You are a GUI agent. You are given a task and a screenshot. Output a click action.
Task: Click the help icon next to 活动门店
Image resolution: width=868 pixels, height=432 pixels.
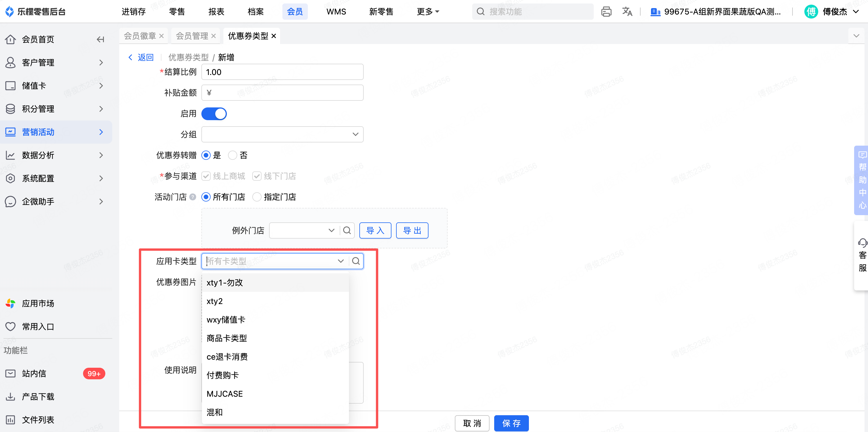tap(193, 197)
